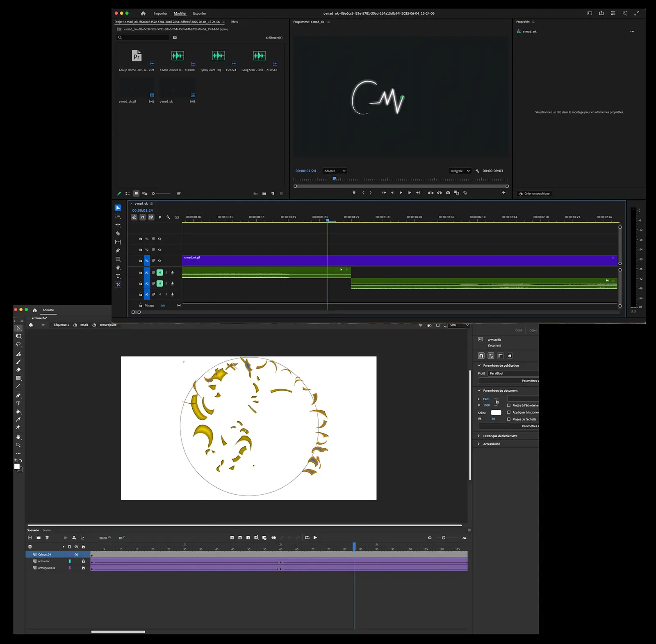The height and width of the screenshot is (644, 656).
Task: Open the Importer tab
Action: (160, 14)
